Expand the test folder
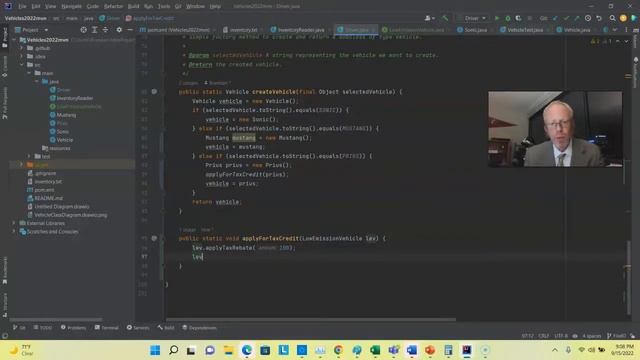The height and width of the screenshot is (360, 640). coord(29,156)
